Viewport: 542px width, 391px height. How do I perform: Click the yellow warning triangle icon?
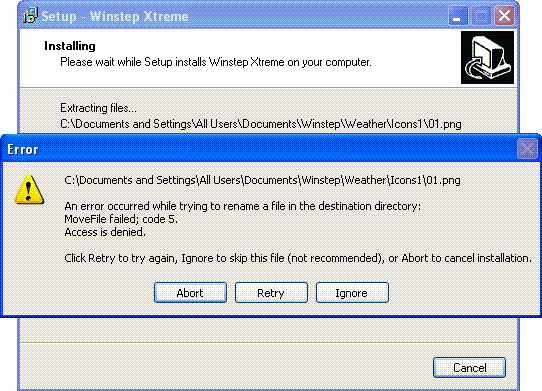click(29, 189)
